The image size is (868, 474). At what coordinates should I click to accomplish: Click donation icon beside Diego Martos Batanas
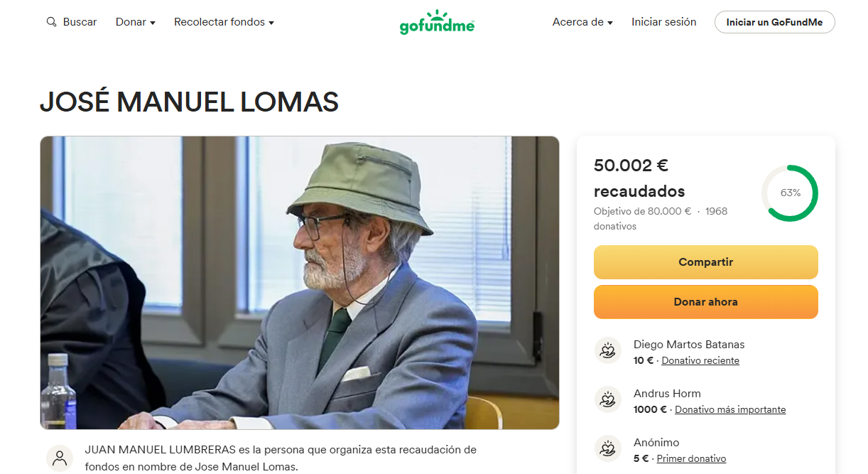pos(607,350)
